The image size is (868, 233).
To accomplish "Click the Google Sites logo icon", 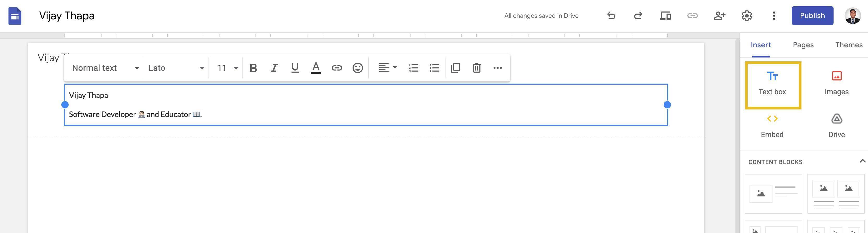I will coord(15,16).
